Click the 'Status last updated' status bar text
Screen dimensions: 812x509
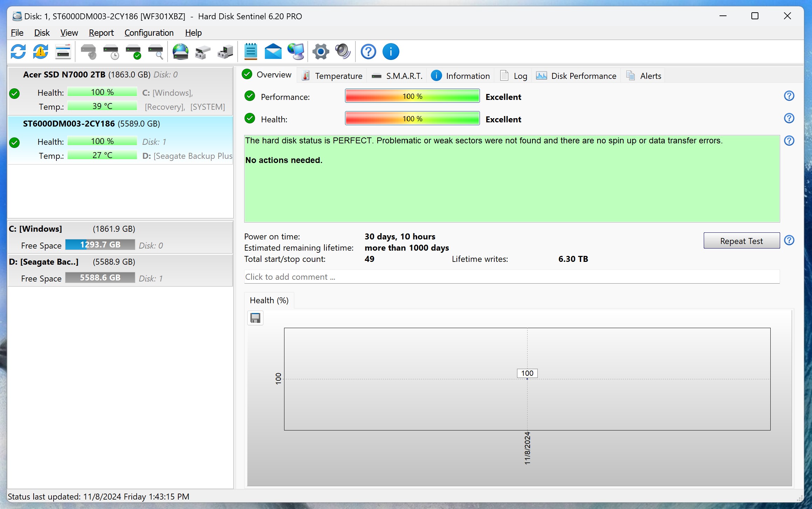(98, 497)
